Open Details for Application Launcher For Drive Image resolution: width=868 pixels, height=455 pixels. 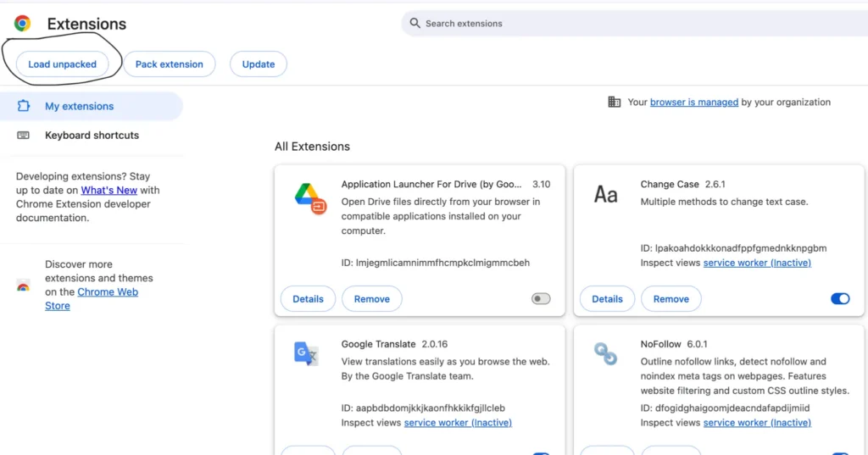(308, 299)
